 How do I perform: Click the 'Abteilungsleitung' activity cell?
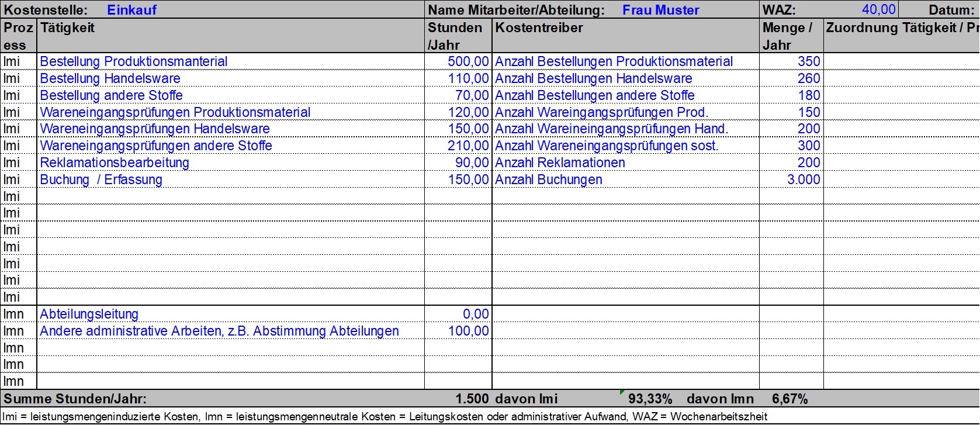pos(89,314)
